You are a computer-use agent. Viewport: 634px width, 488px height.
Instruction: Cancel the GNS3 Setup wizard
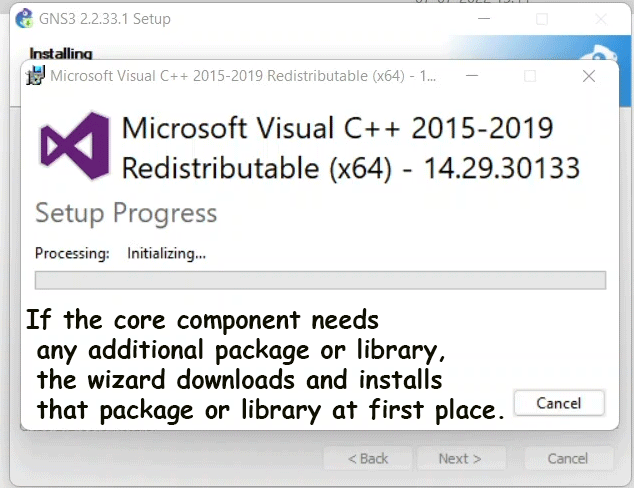568,458
